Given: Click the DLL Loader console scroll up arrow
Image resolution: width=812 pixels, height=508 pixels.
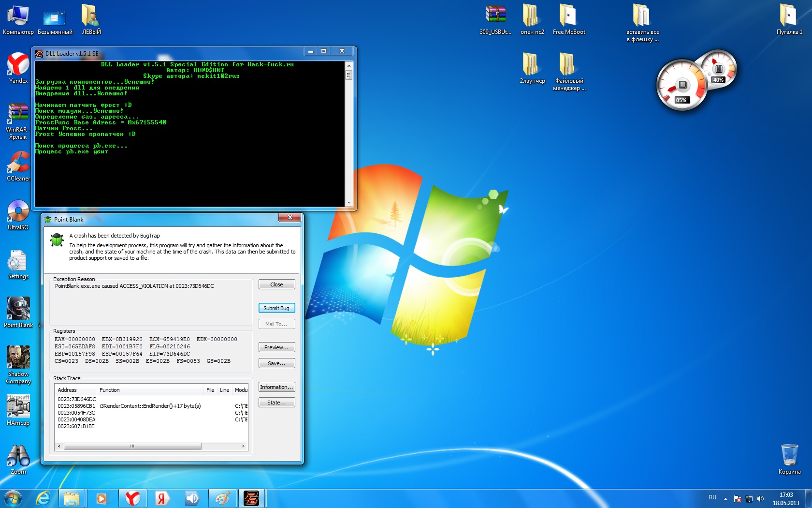Looking at the screenshot, I should (x=348, y=65).
